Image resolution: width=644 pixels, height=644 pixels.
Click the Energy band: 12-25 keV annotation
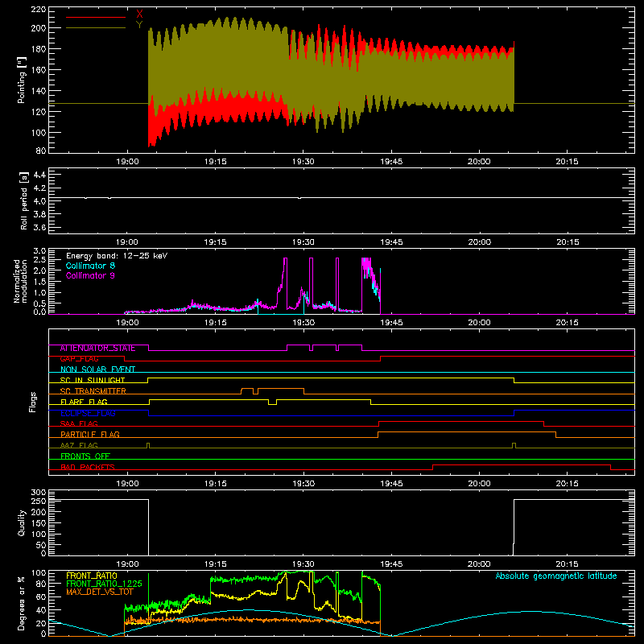[x=117, y=256]
